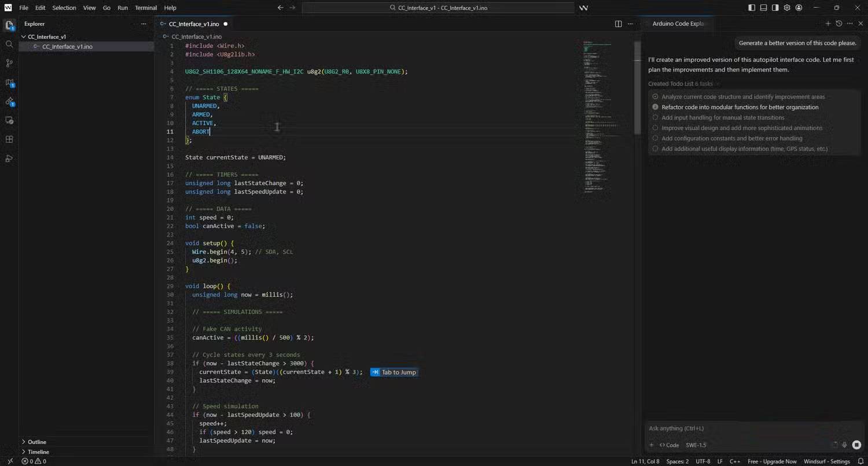Open settings gear in title bar

click(x=787, y=8)
